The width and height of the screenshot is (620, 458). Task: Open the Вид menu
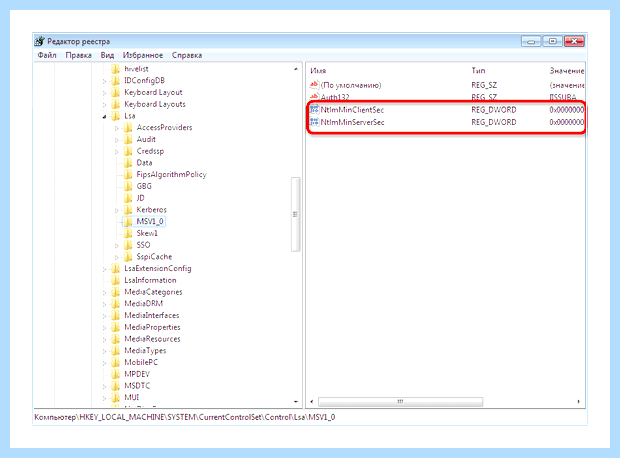pos(107,55)
